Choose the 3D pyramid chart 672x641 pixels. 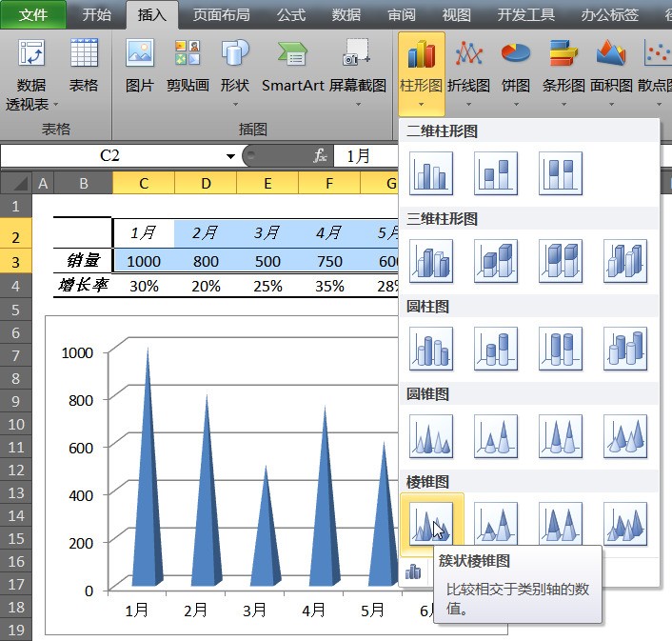click(625, 524)
